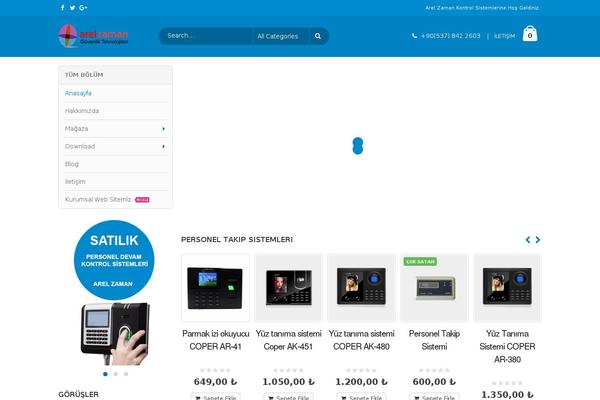Add Coper AK-451 to cart (Sepete Ekle)
The image size is (600, 400).
(x=288, y=397)
